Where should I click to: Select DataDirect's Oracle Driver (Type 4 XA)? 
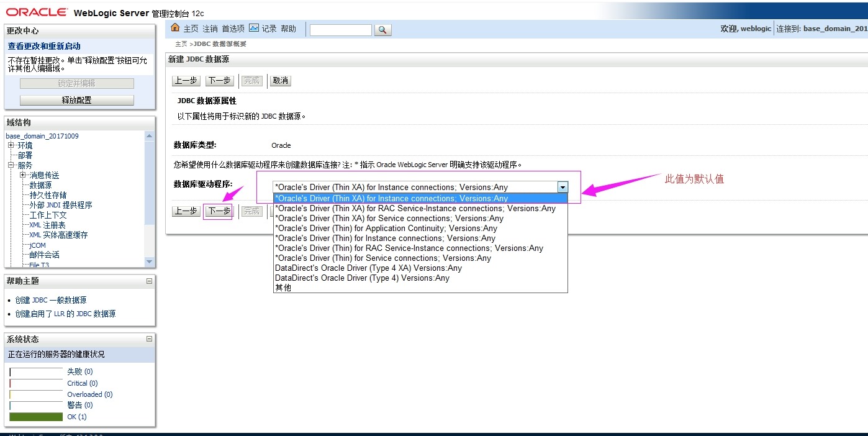[420, 268]
